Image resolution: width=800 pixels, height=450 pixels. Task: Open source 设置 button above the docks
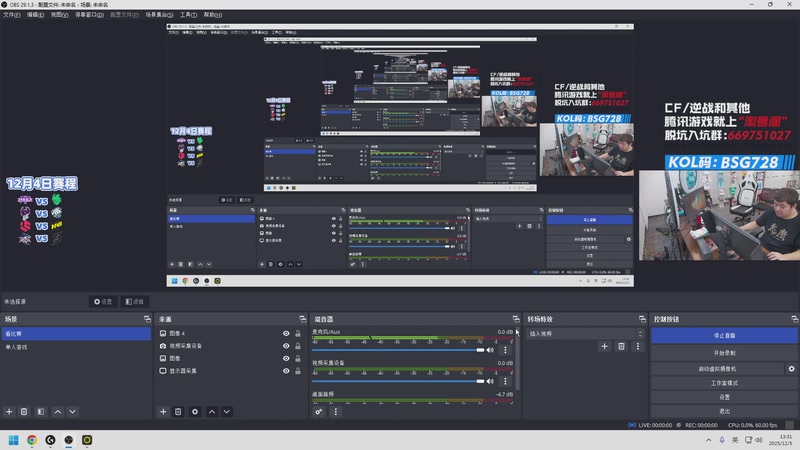(103, 302)
